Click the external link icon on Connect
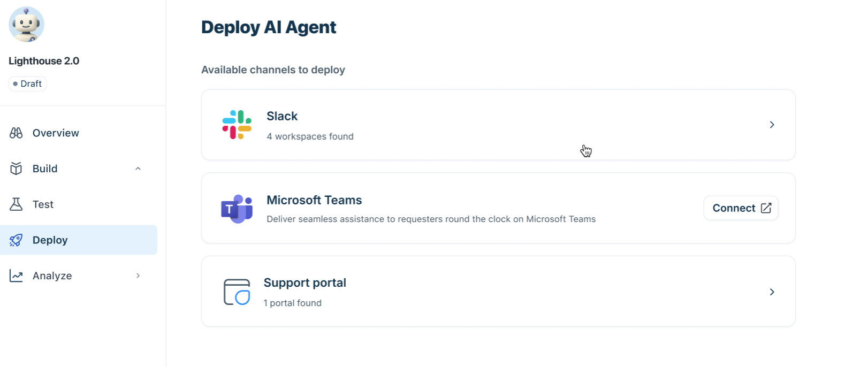 [x=766, y=208]
